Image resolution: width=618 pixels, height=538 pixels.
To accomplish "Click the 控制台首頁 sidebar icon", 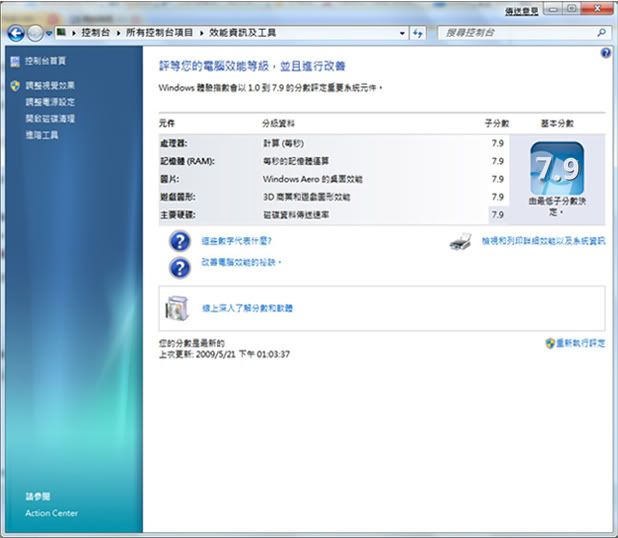I will pos(15,61).
